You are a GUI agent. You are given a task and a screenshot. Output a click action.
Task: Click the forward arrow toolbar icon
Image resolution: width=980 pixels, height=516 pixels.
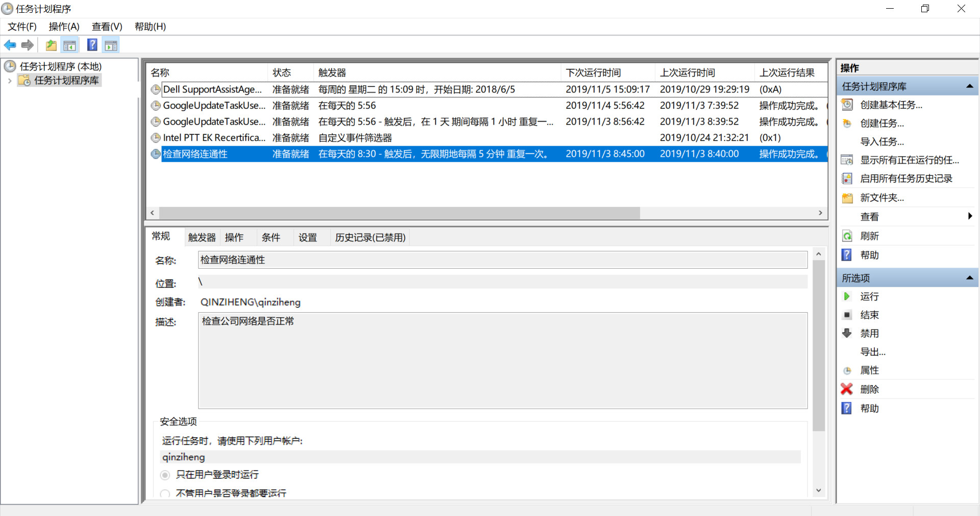(x=28, y=45)
